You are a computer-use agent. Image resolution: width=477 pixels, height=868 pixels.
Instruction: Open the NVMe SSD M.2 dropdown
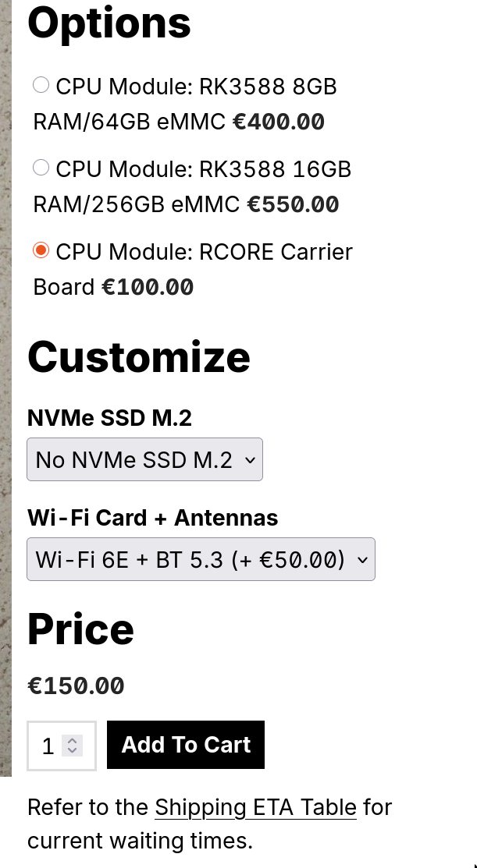144,460
